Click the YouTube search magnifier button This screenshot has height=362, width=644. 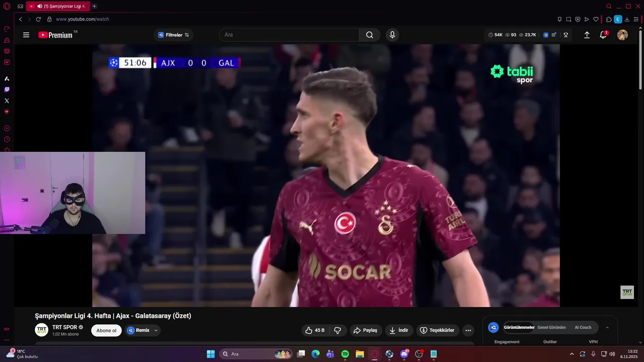[370, 35]
